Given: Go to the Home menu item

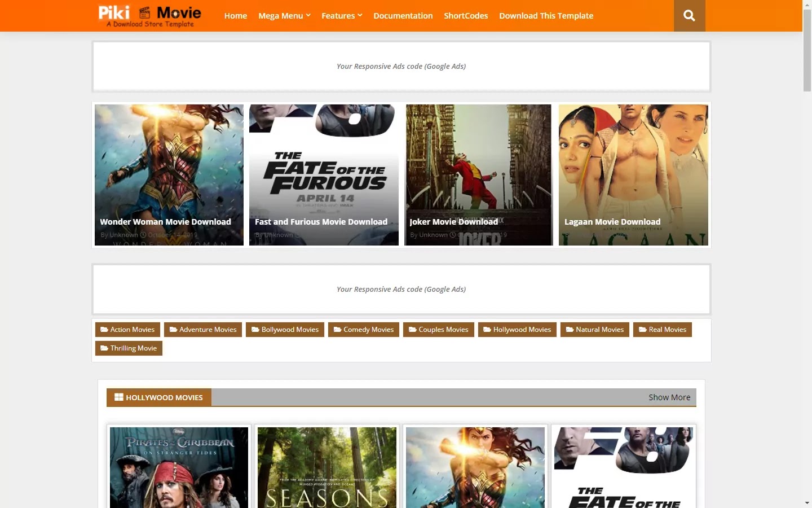Looking at the screenshot, I should click(x=236, y=16).
